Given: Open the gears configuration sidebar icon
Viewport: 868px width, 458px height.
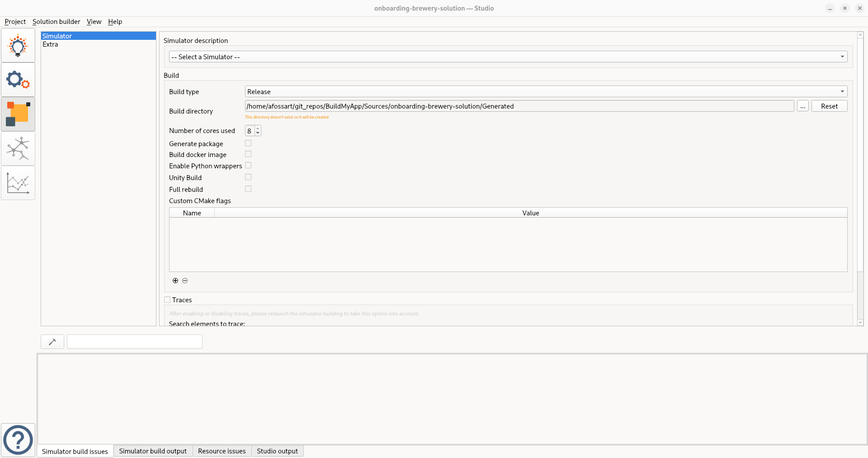Looking at the screenshot, I should coord(18,80).
